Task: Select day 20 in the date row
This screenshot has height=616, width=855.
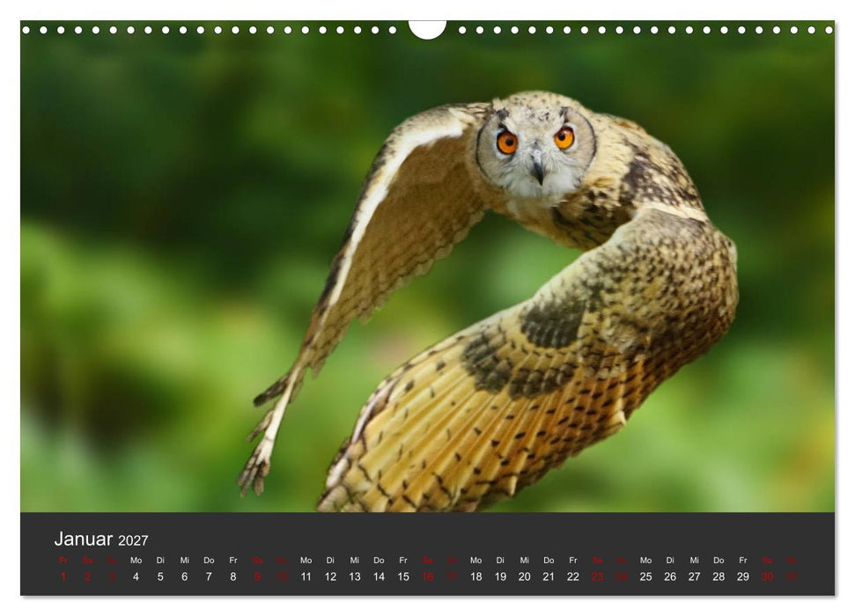Action: (x=525, y=576)
